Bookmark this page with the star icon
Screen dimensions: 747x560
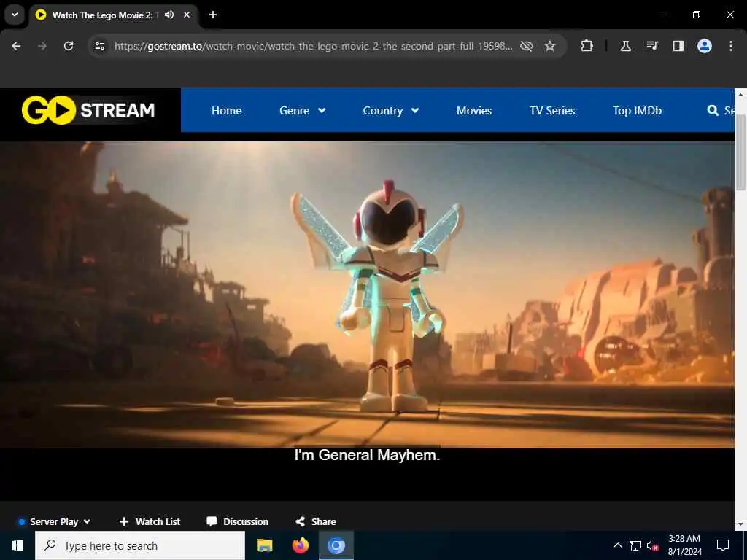point(550,46)
